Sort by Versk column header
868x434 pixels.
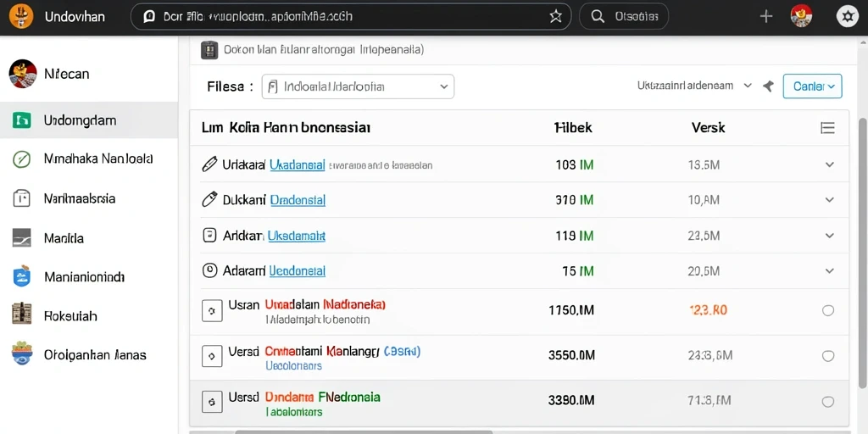pos(708,128)
